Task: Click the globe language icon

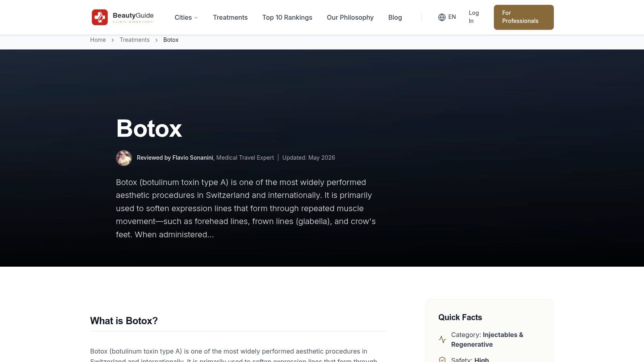Action: coord(442,17)
